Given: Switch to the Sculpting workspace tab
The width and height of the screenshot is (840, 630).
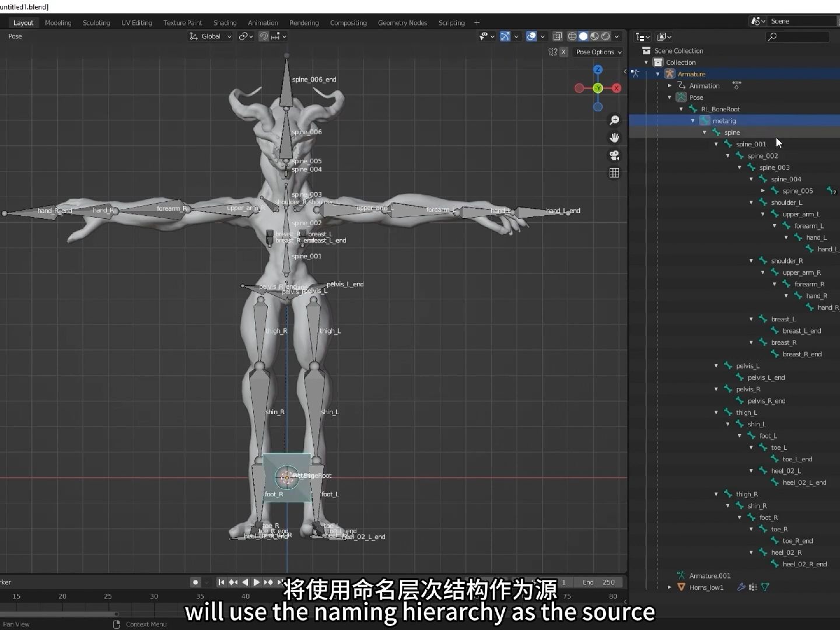Looking at the screenshot, I should pyautogui.click(x=96, y=23).
